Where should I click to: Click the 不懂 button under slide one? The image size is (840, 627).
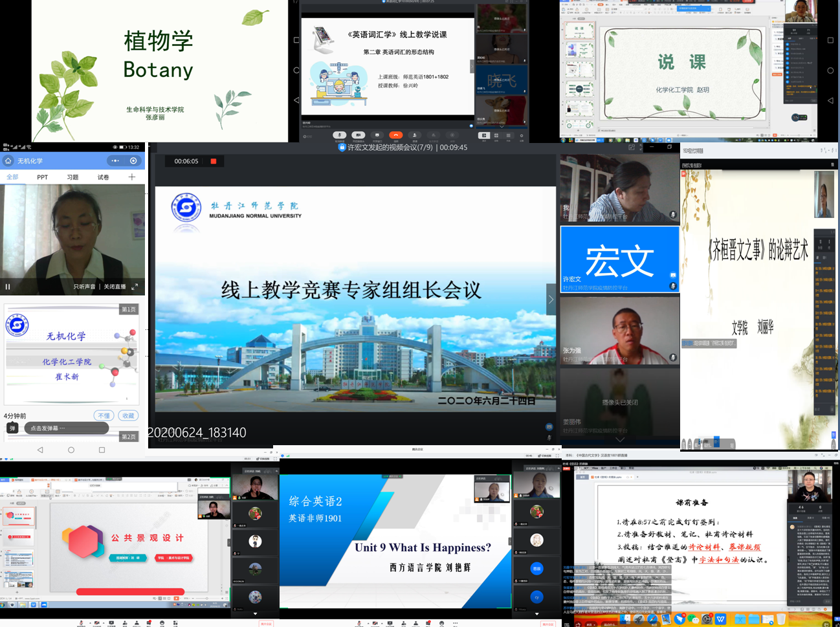(x=104, y=415)
